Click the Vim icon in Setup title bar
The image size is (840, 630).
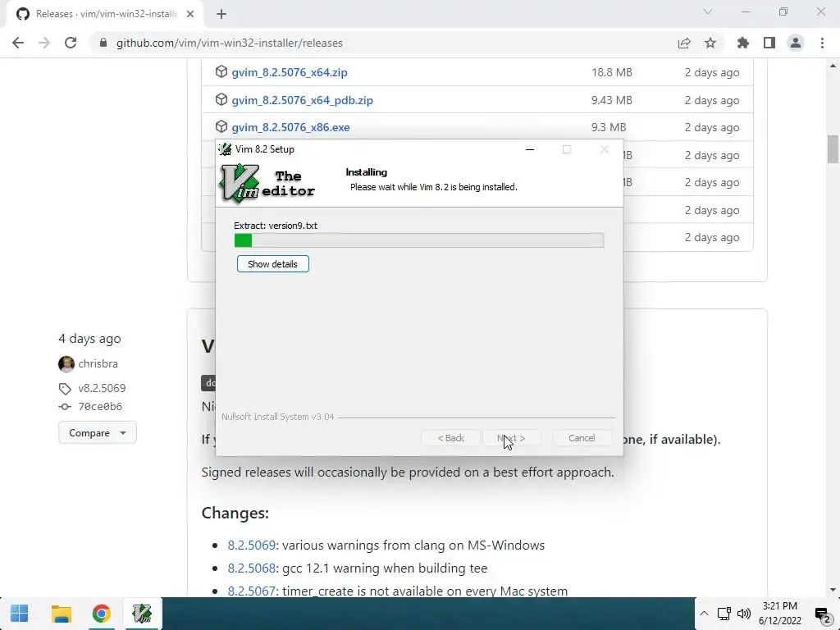226,149
